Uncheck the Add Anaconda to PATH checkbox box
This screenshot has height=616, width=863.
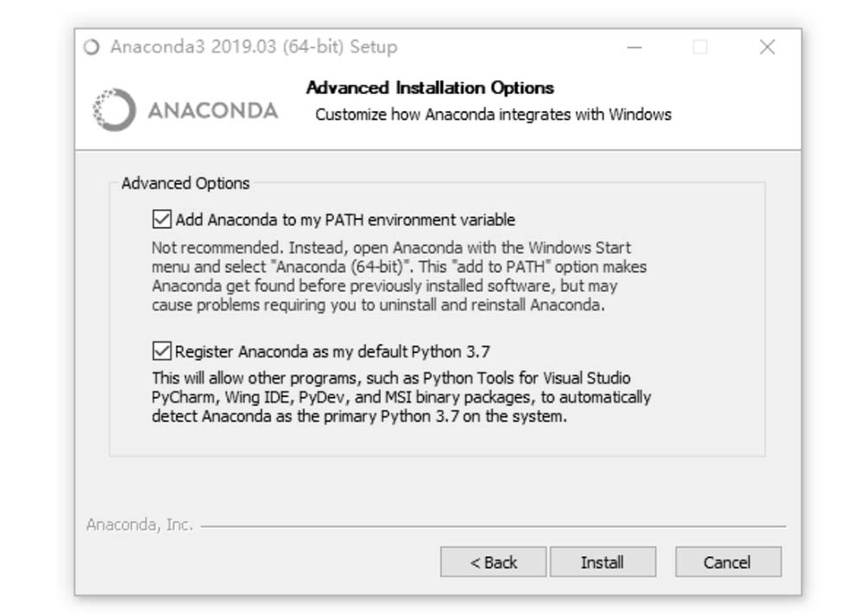coord(162,219)
